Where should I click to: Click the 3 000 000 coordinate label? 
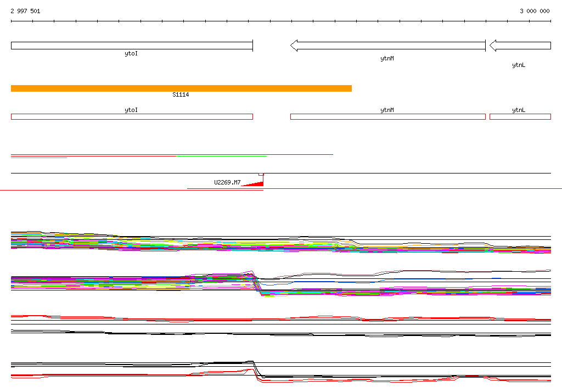click(x=535, y=11)
